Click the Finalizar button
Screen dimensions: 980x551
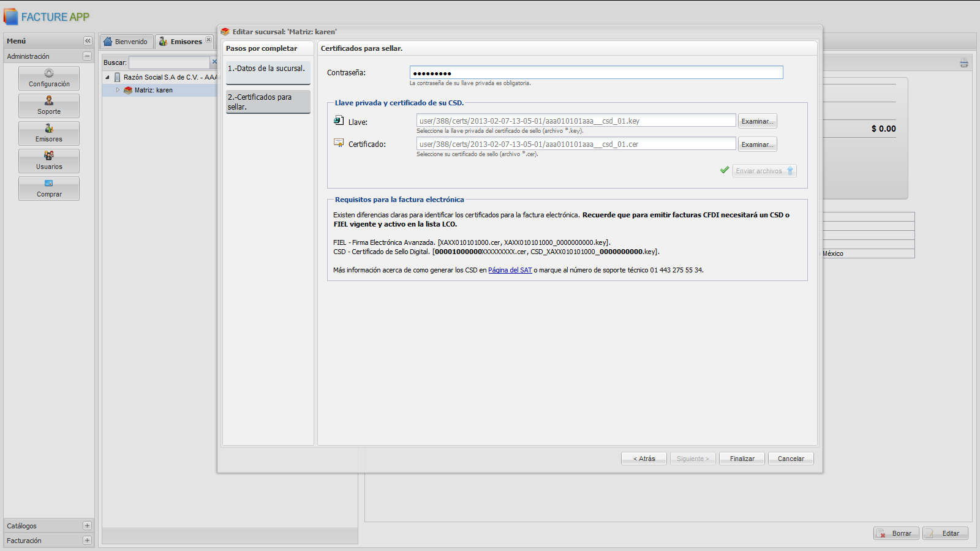point(742,459)
